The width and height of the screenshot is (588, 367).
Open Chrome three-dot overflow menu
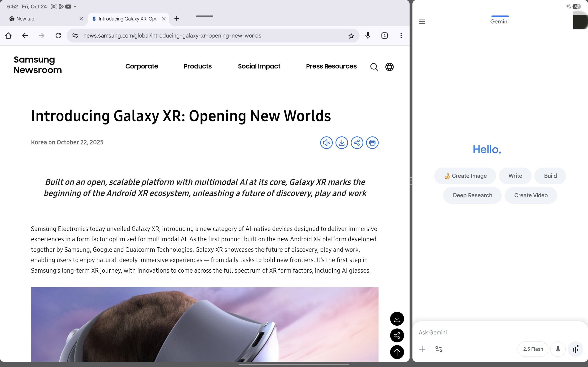(401, 36)
